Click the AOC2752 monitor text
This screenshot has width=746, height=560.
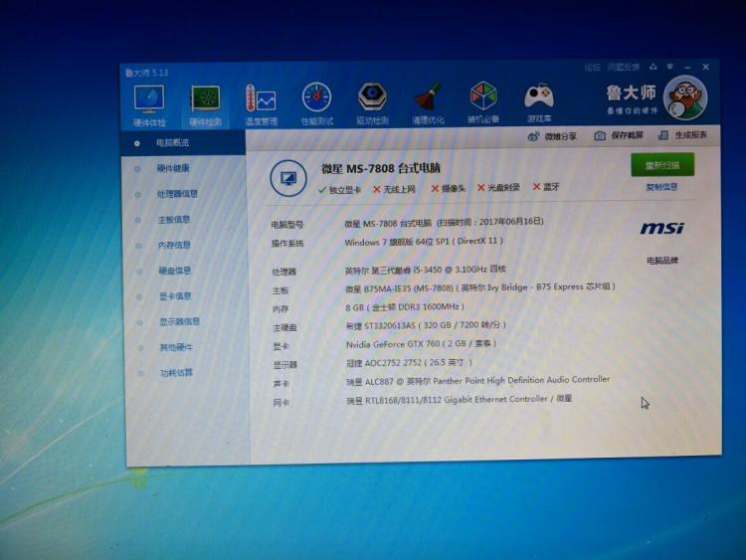pyautogui.click(x=409, y=362)
